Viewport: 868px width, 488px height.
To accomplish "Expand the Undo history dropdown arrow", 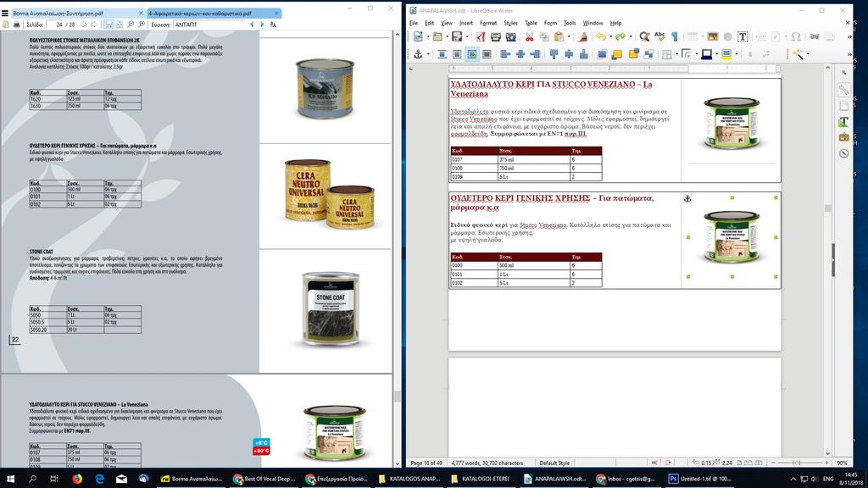I will (x=610, y=36).
